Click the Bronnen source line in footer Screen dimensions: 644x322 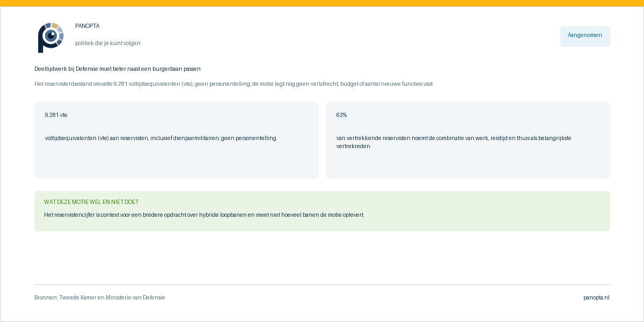[100, 297]
